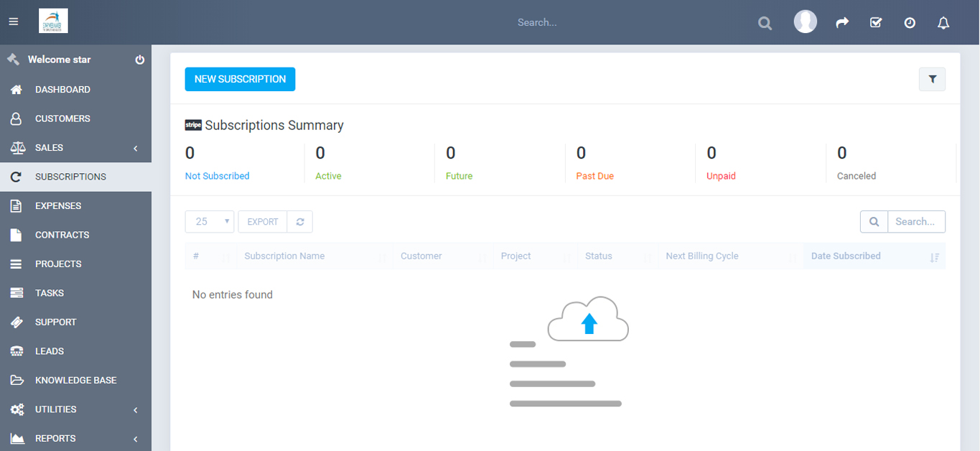
Task: Reload the subscriptions table
Action: (x=299, y=222)
